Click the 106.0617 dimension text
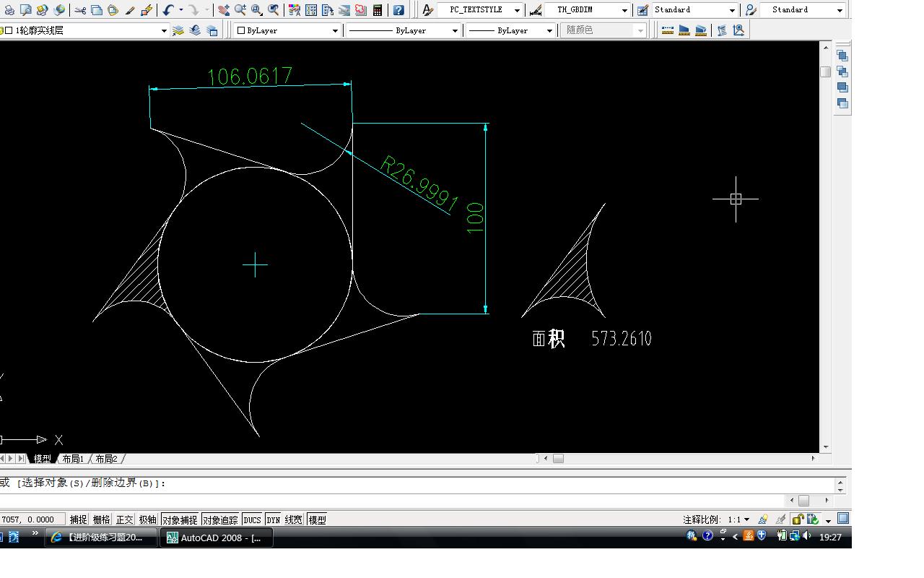 250,76
